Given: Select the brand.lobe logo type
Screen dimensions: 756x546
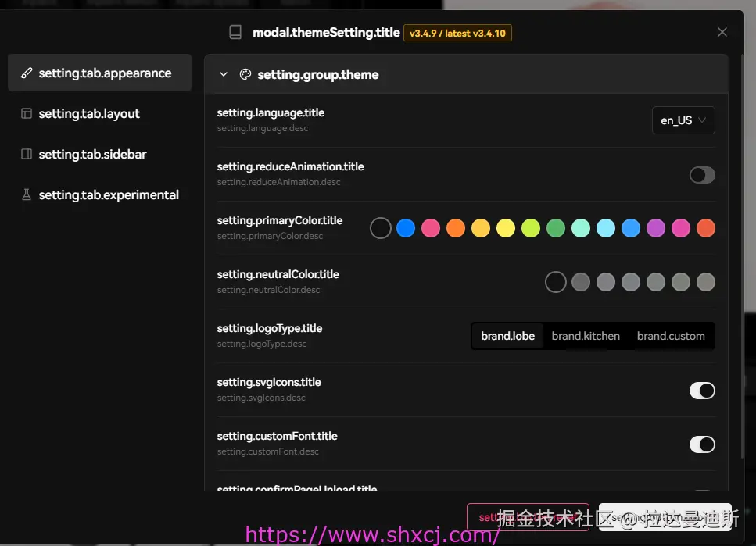Looking at the screenshot, I should (507, 336).
